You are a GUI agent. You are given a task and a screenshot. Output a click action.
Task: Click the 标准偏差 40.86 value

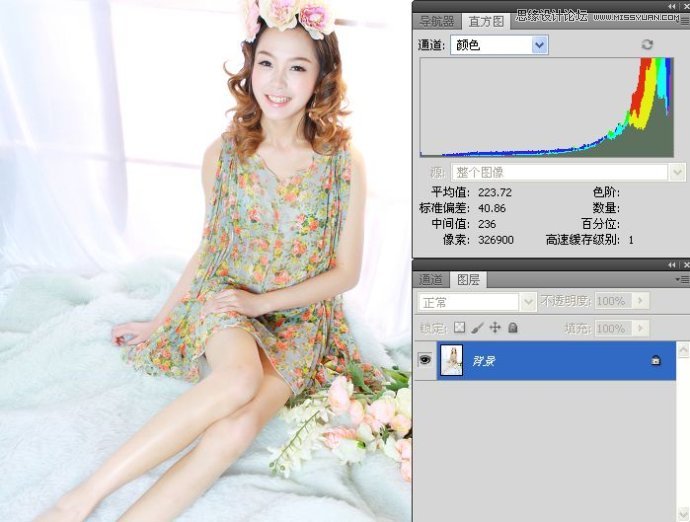pyautogui.click(x=492, y=208)
